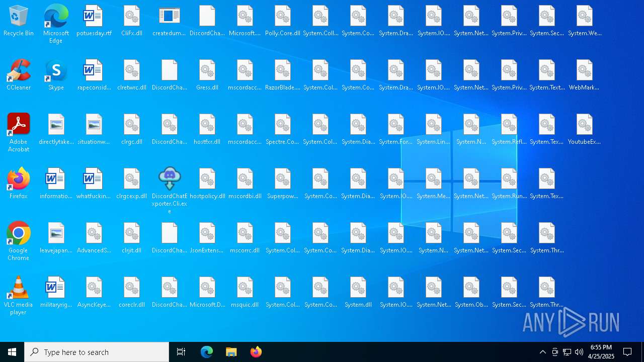This screenshot has height=362, width=644.
Task: Select the directlytake... image file
Action: [56, 130]
